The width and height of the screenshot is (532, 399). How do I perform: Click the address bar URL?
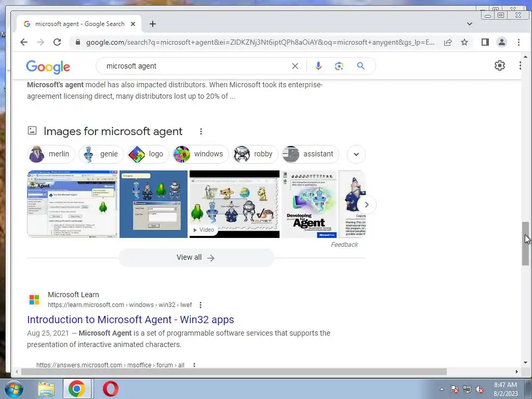[260, 42]
